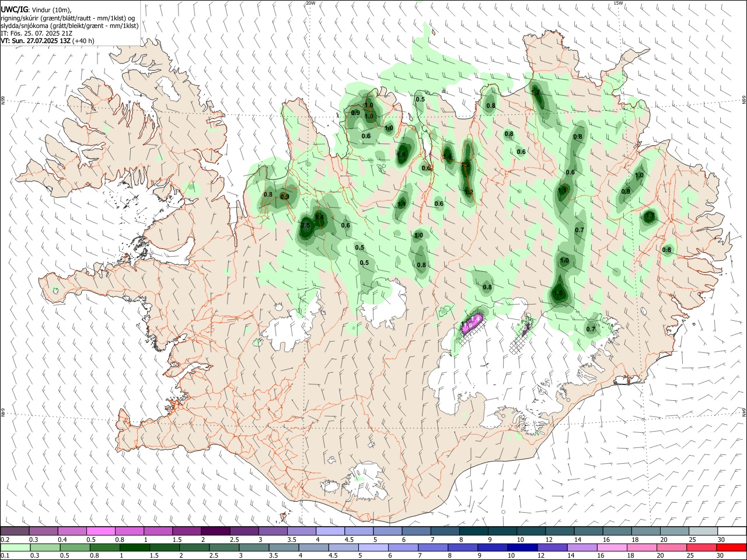
Task: Pick the rain legend swatch between 2.5 and 3
Action: pos(225,547)
